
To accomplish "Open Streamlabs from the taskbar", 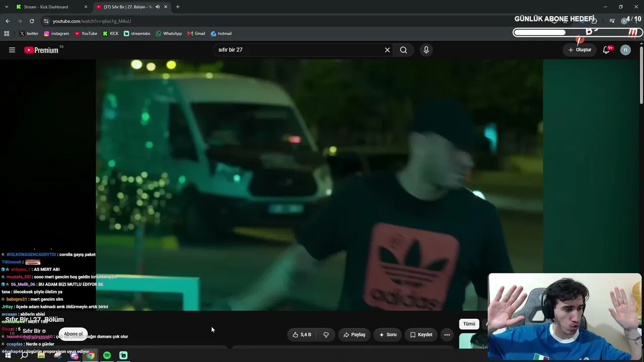I will [123, 355].
